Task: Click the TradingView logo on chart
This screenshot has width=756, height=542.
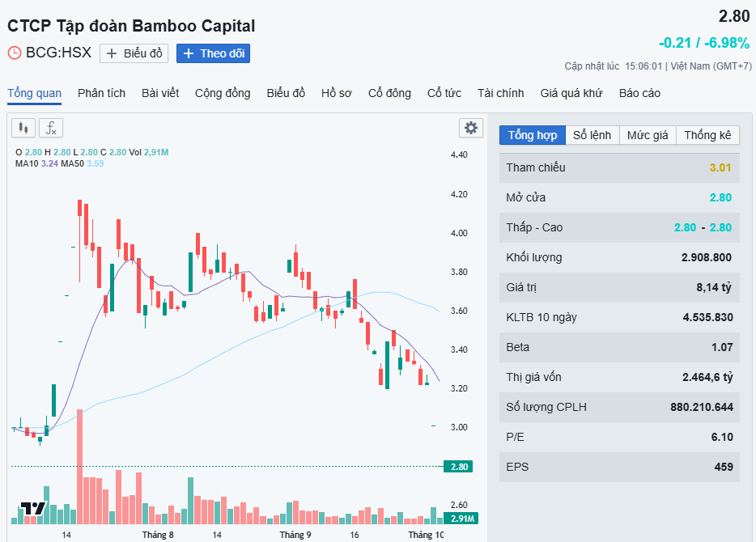Action: pos(33,509)
